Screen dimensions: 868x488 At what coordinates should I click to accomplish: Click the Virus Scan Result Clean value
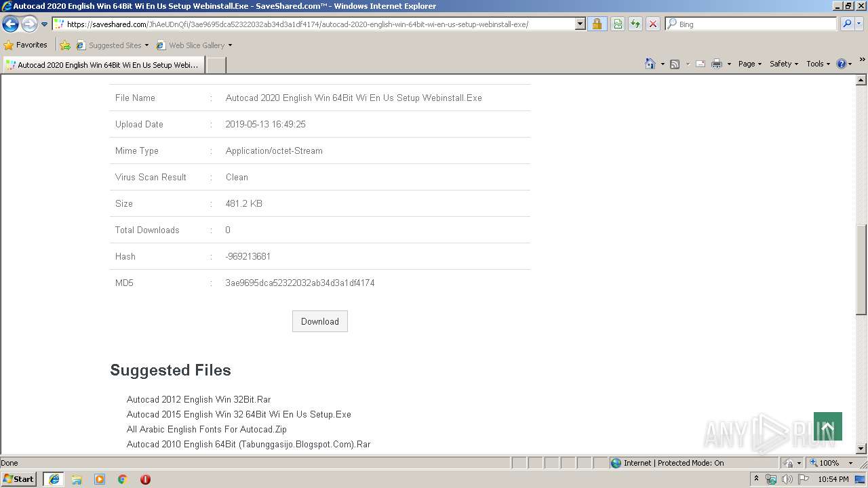point(237,178)
